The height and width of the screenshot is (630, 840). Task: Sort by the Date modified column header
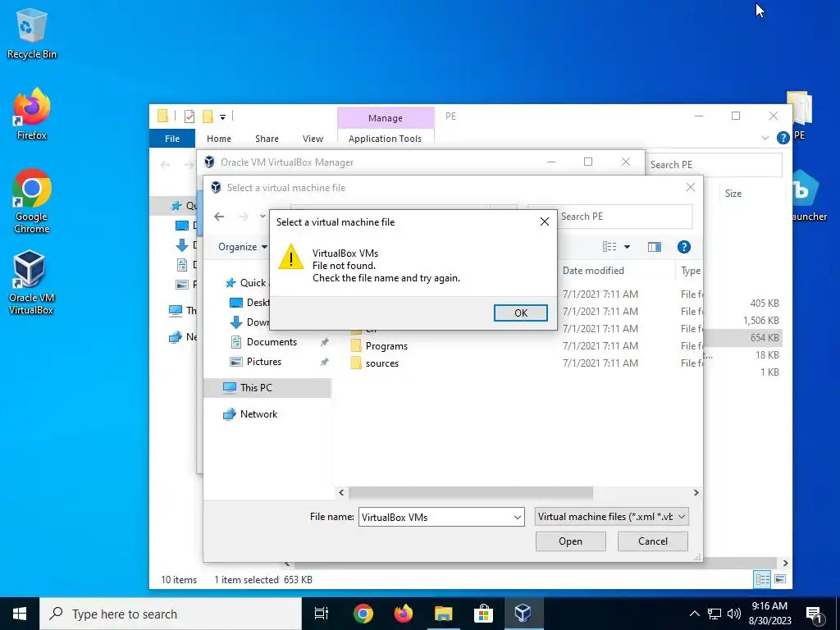click(593, 271)
